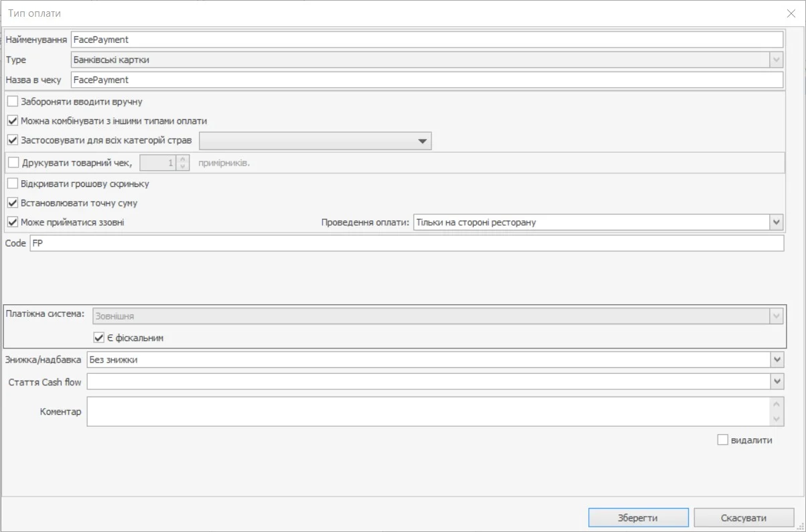Click Зберегти button to save
The width and height of the screenshot is (806, 532).
pyautogui.click(x=638, y=518)
